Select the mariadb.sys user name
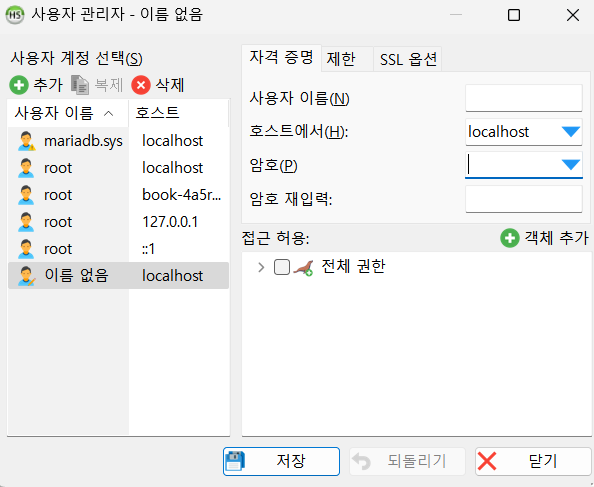Screen dimensions: 594x487 [x=83, y=141]
